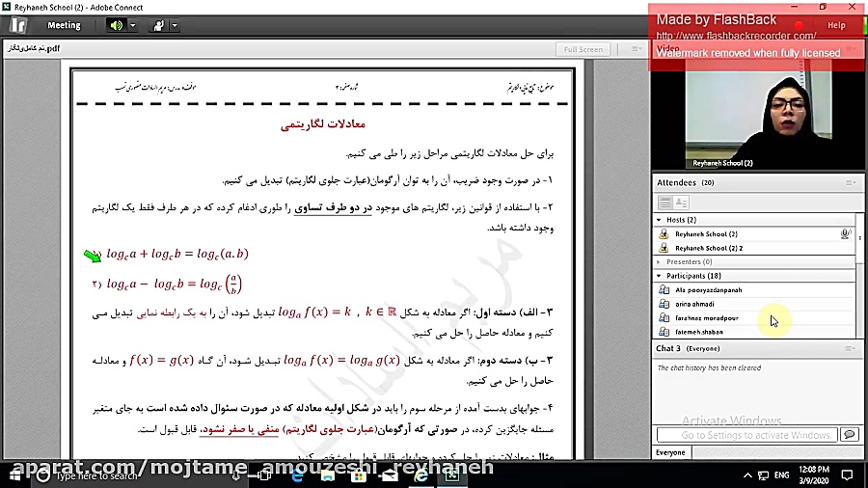The width and height of the screenshot is (868, 488).
Task: Select participant Ala pooryazdanpanah
Action: [754, 290]
